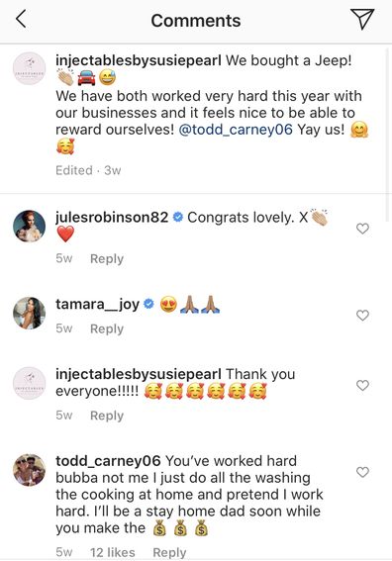View 12 likes on todd_carney06's comment

(x=113, y=552)
